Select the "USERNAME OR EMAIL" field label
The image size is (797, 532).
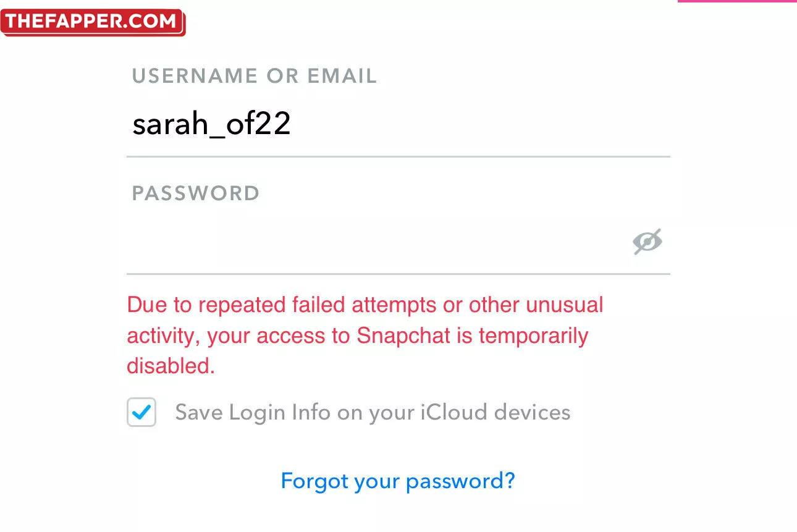coord(254,76)
